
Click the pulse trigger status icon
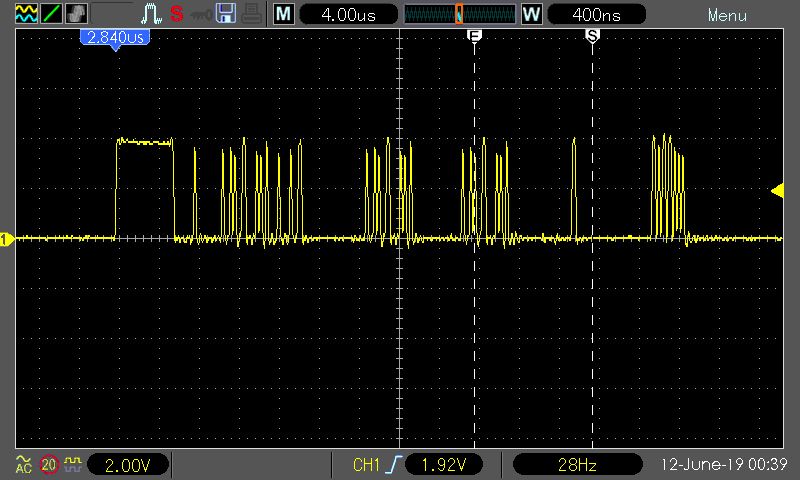[150, 14]
